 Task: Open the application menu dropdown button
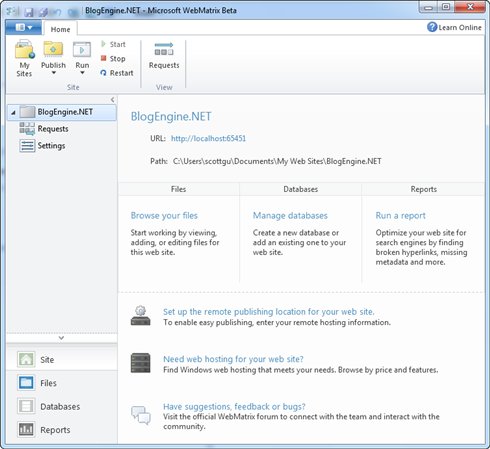pos(24,27)
